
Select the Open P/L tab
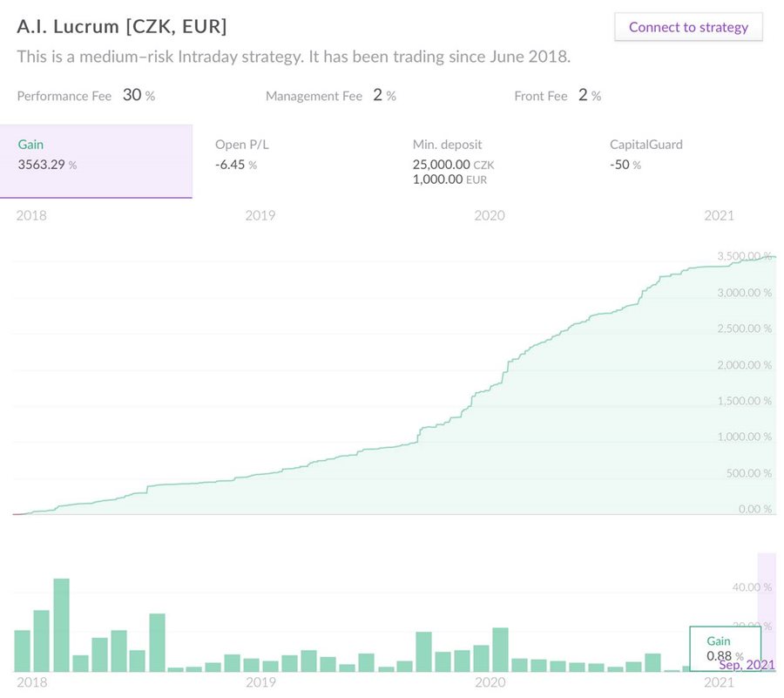point(295,161)
